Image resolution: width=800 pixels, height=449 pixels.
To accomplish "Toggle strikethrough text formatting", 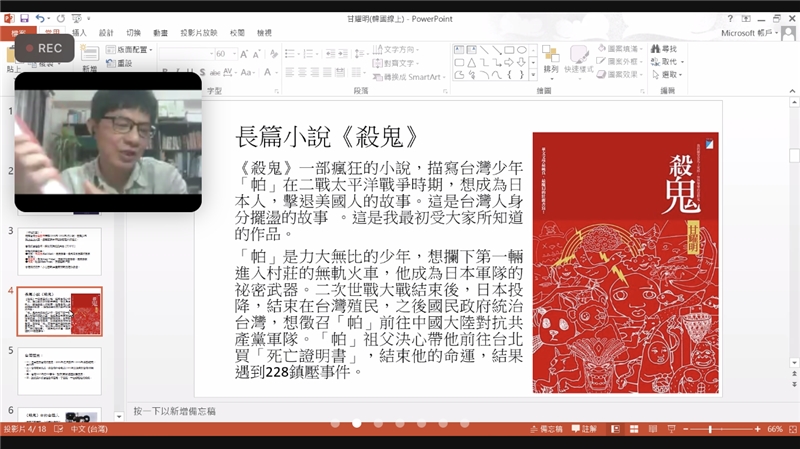I will [215, 72].
